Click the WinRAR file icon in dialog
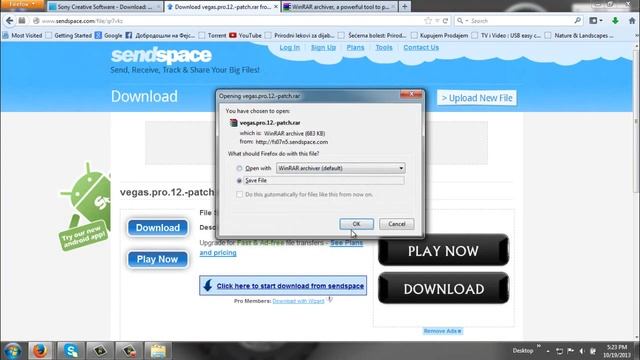This screenshot has height=360, width=640. point(233,122)
